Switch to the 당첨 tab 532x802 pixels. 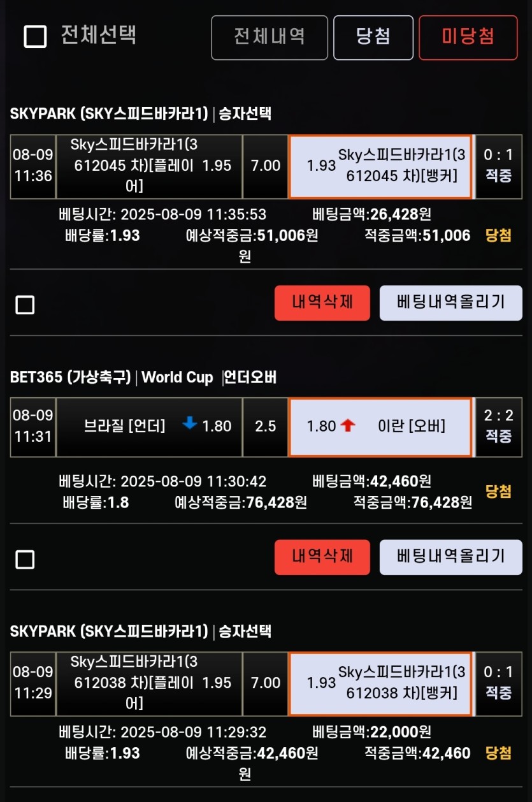373,38
